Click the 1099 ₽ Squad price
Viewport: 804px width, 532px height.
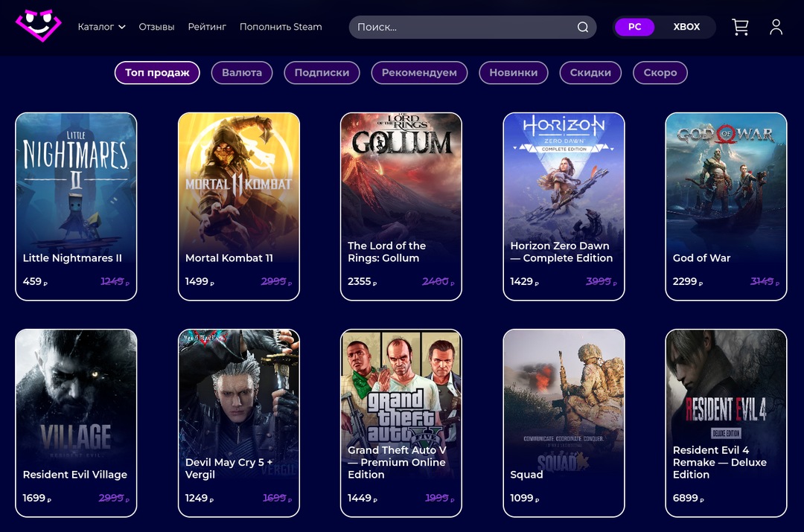click(525, 499)
